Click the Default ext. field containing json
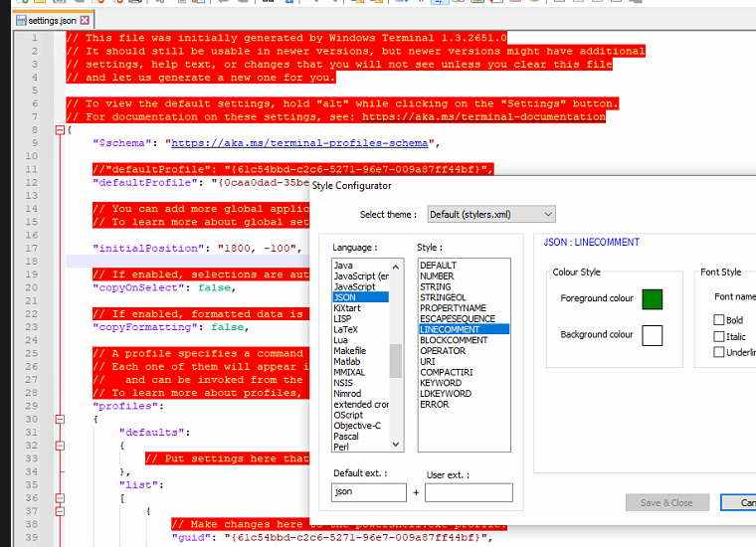This screenshot has width=756, height=547. click(x=369, y=492)
